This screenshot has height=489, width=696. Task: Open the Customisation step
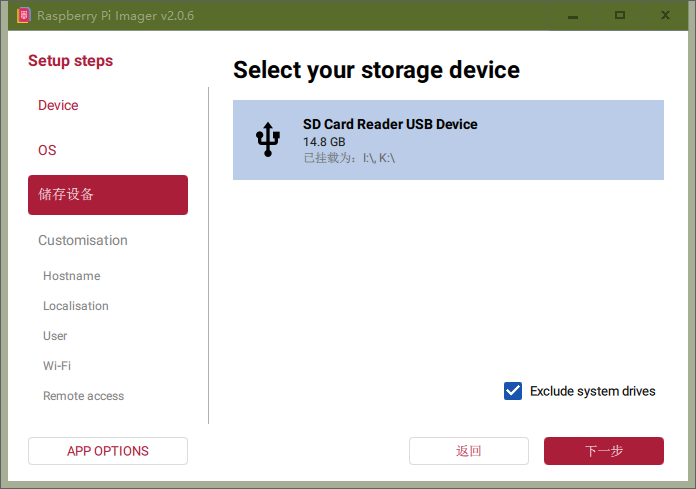(x=83, y=240)
